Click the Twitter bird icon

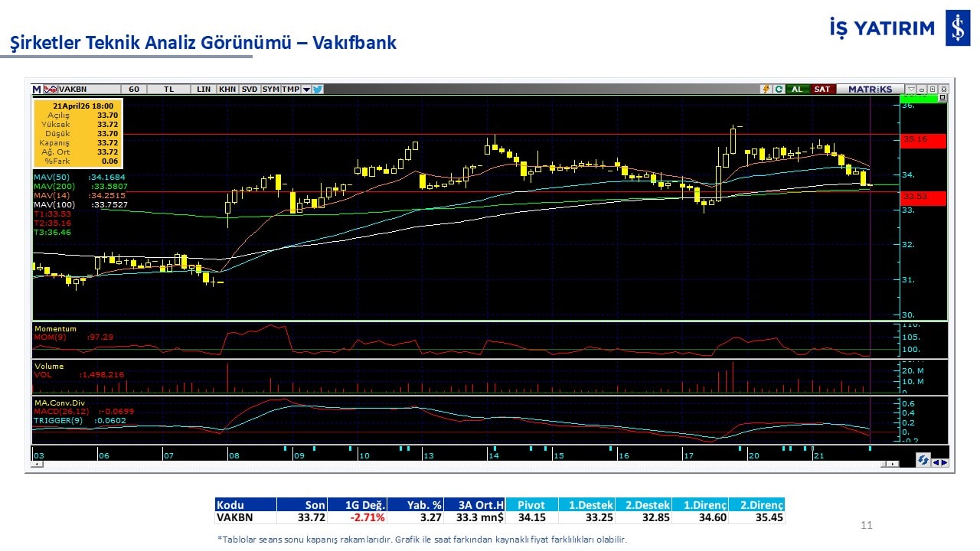click(318, 90)
